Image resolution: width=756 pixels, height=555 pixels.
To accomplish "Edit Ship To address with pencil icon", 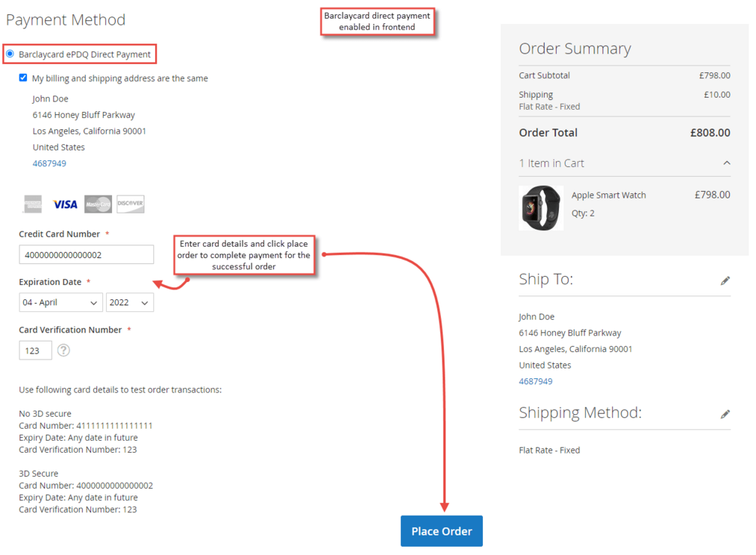I will tap(725, 281).
